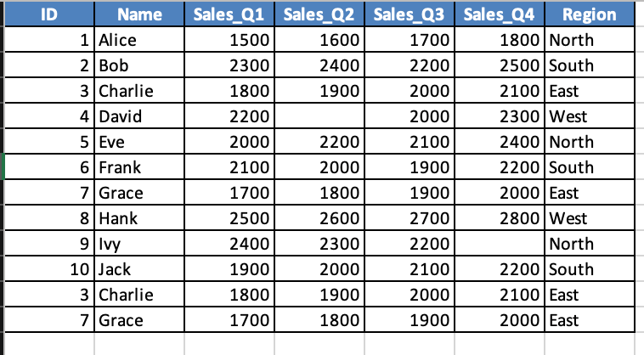Click David's empty Sales_Q2 cell
Screen dimensions: 644x355
319,116
